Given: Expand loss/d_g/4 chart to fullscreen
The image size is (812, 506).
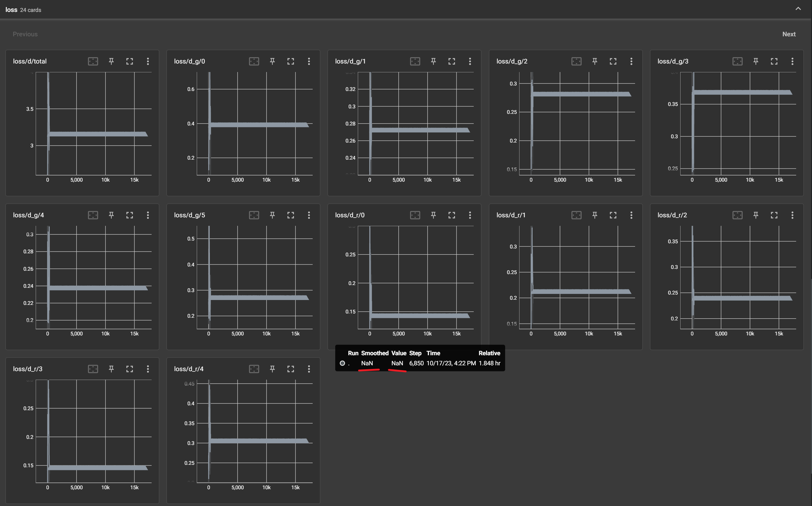Looking at the screenshot, I should (129, 215).
